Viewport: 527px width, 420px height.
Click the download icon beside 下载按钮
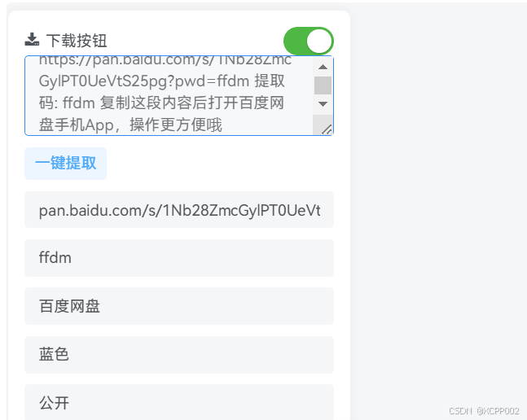[32, 39]
